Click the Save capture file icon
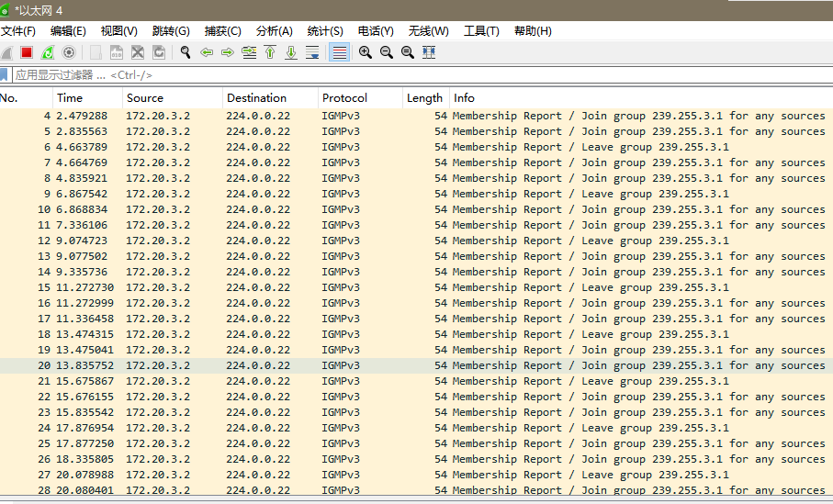 pos(117,52)
